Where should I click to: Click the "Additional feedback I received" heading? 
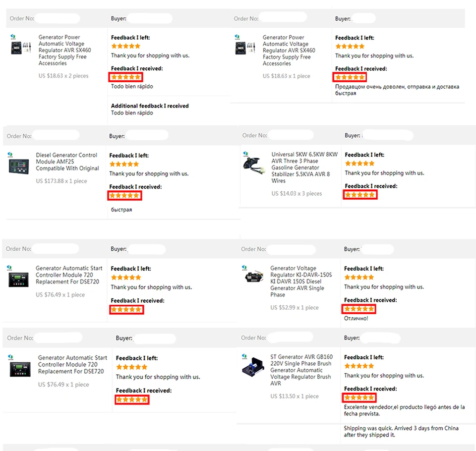[x=150, y=106]
